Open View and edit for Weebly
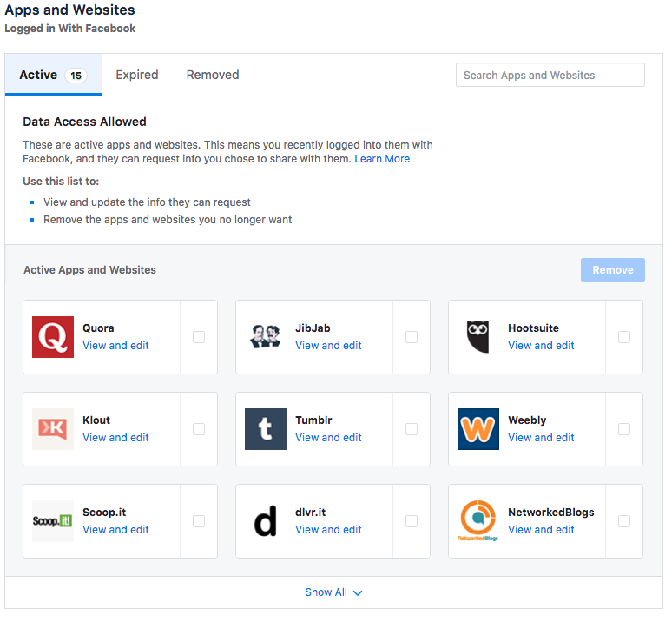672x622 pixels. coord(541,438)
